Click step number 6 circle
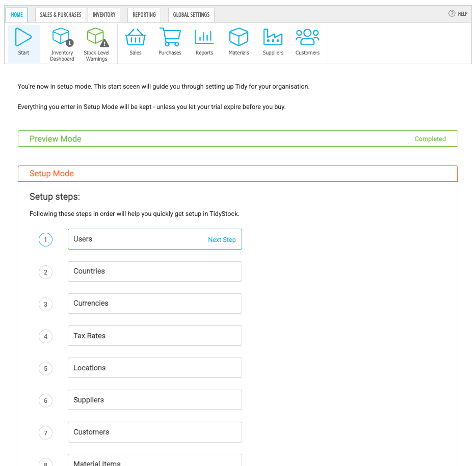The width and height of the screenshot is (476, 466). click(x=45, y=401)
